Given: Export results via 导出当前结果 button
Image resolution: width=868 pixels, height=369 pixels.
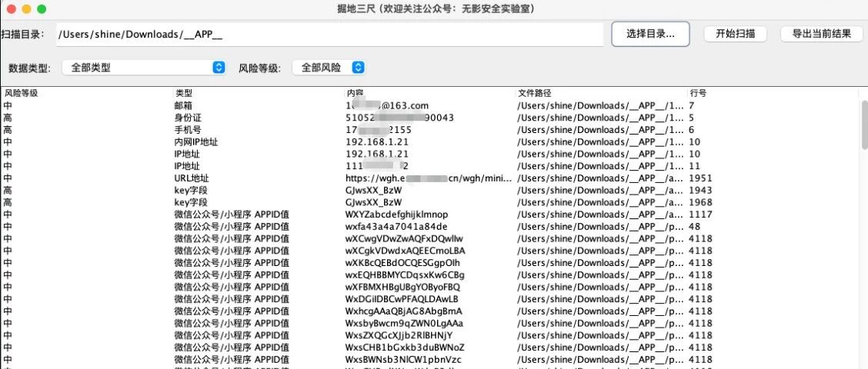Looking at the screenshot, I should pyautogui.click(x=822, y=34).
